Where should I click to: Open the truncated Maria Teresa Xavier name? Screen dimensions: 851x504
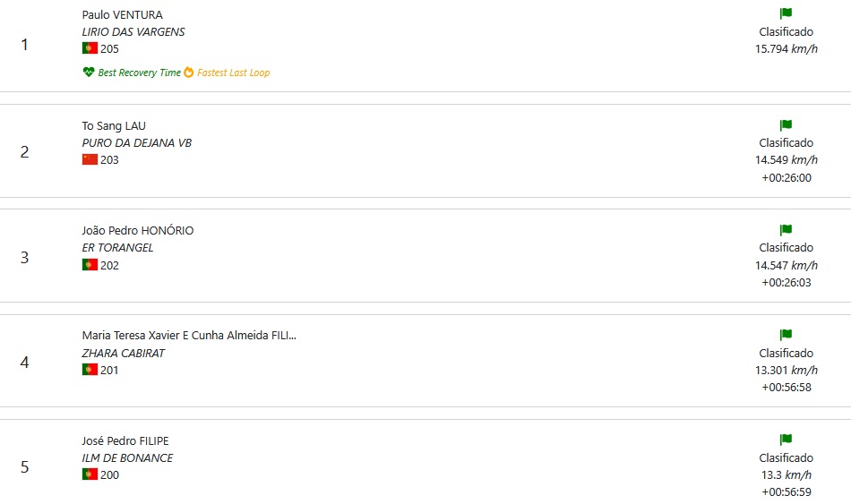[189, 336]
